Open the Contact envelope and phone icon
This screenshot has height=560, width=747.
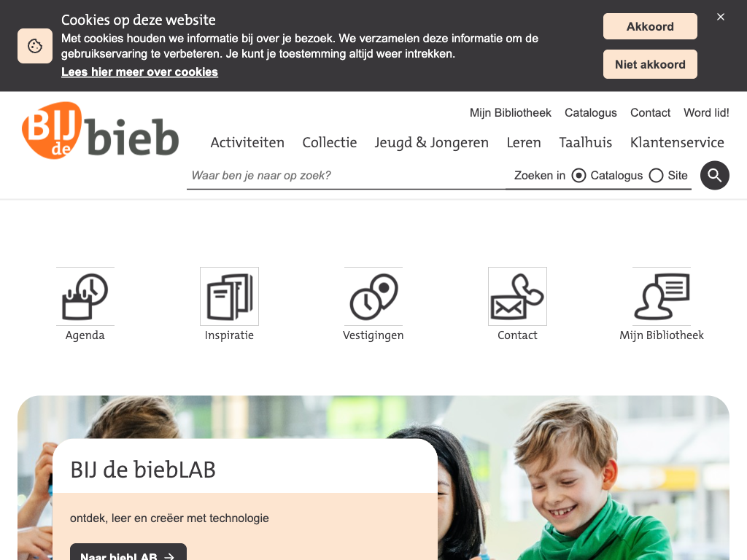[x=517, y=296]
